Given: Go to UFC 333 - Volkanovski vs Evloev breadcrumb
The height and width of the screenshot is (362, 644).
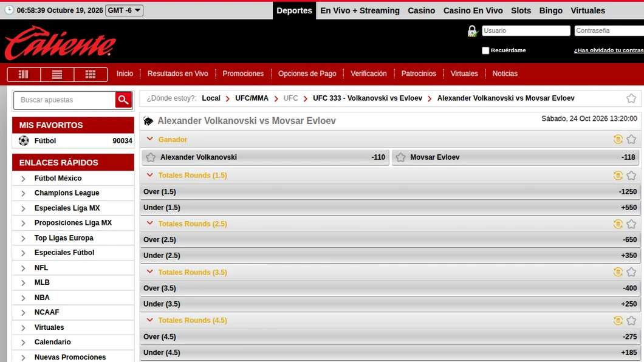Looking at the screenshot, I should pyautogui.click(x=368, y=98).
